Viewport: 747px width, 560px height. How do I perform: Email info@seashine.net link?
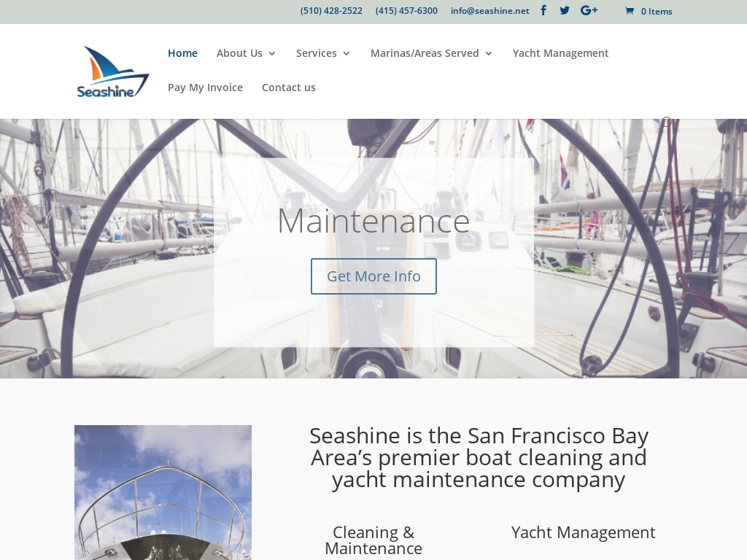(489, 10)
